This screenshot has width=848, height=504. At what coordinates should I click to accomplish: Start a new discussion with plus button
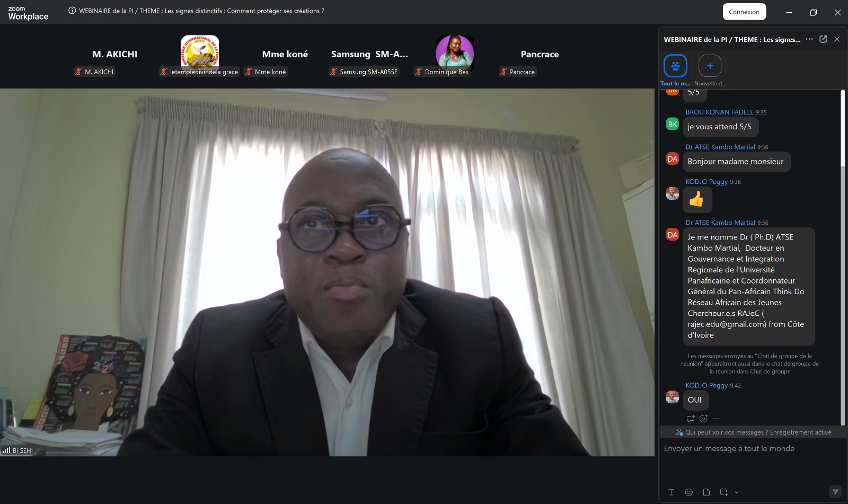710,66
